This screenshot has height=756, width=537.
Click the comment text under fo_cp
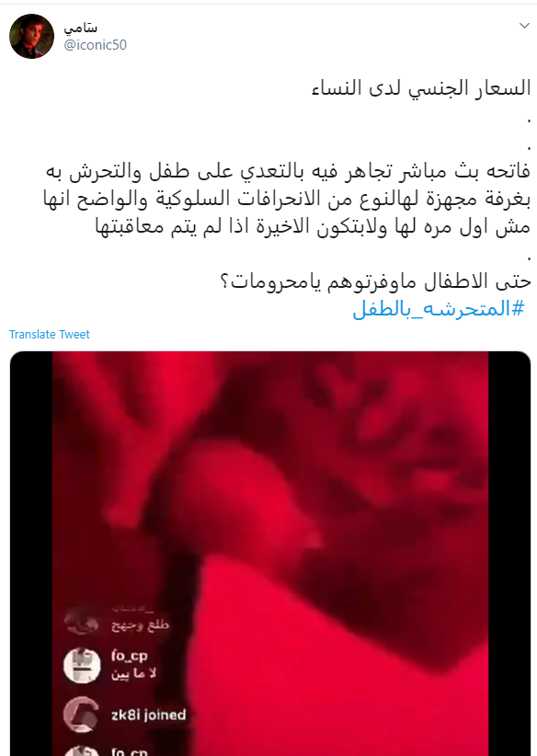pyautogui.click(x=133, y=673)
